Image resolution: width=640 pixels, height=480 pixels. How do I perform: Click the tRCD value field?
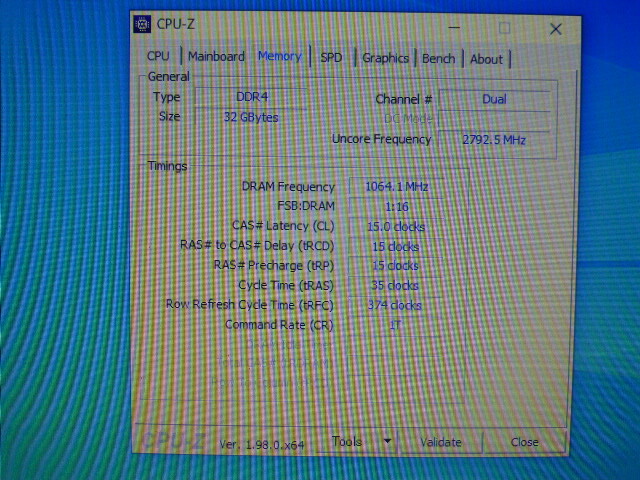click(x=396, y=247)
